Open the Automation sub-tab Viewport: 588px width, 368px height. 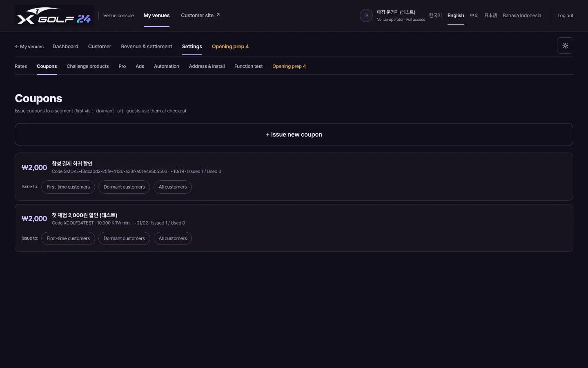167,66
